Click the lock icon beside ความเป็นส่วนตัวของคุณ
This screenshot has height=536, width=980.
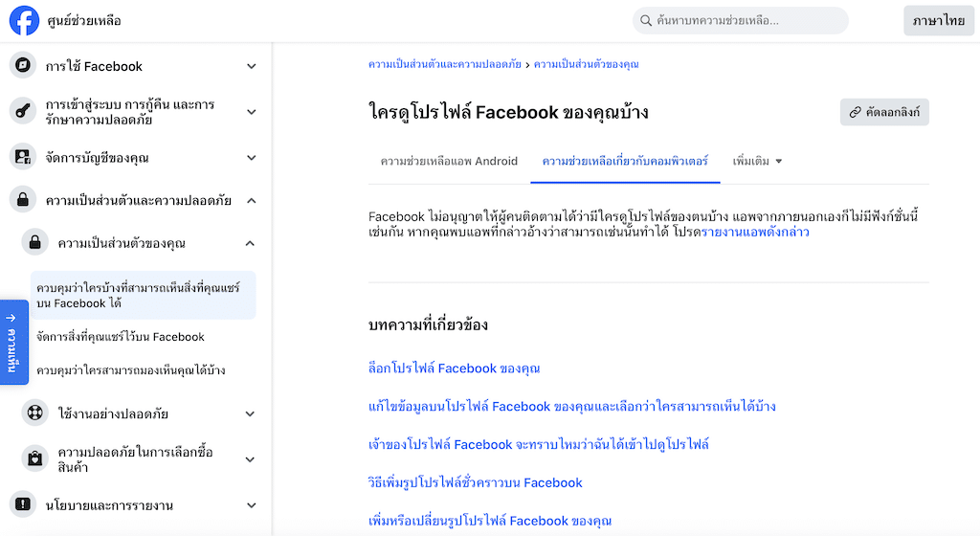point(35,242)
